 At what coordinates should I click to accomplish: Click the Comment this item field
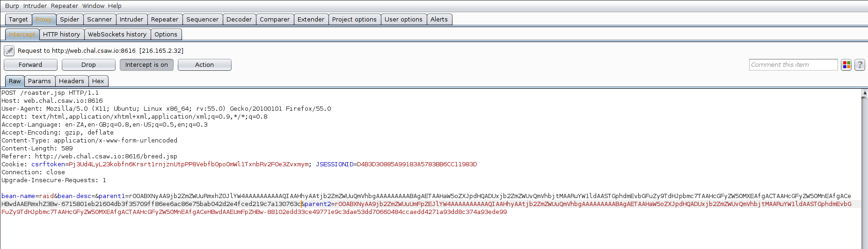tap(793, 64)
